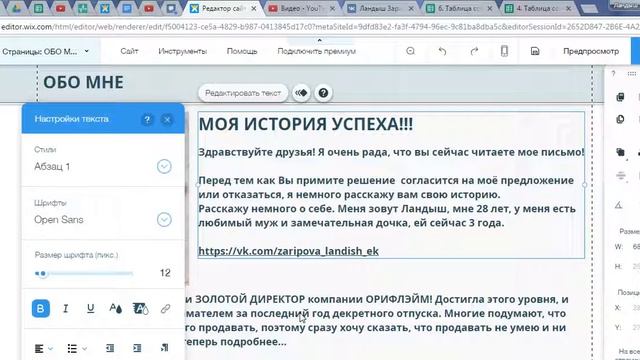Click the zoom out icon in top bar
Viewport: 640px width, 360px height.
click(x=411, y=51)
